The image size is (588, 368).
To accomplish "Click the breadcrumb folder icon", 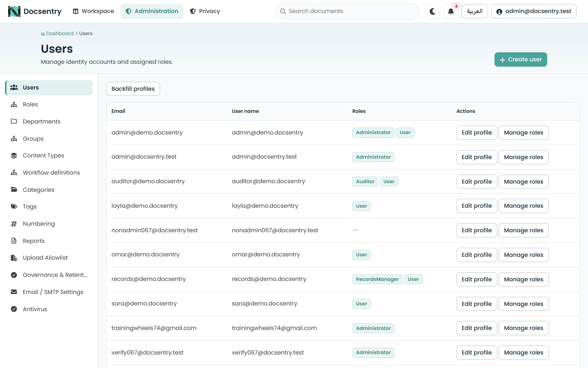I will click(x=43, y=34).
